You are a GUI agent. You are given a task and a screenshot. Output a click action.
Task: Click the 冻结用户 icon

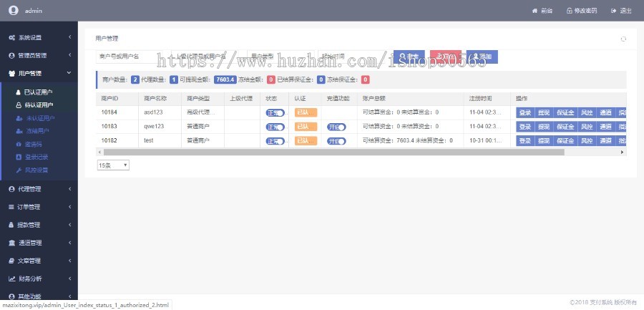19,131
